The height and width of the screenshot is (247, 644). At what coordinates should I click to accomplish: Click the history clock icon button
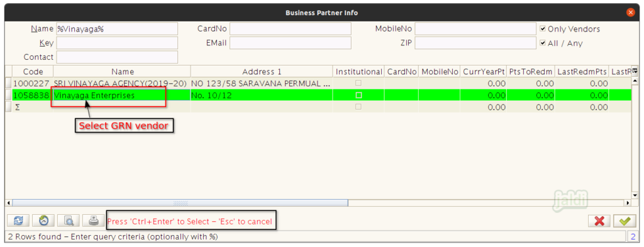[43, 221]
